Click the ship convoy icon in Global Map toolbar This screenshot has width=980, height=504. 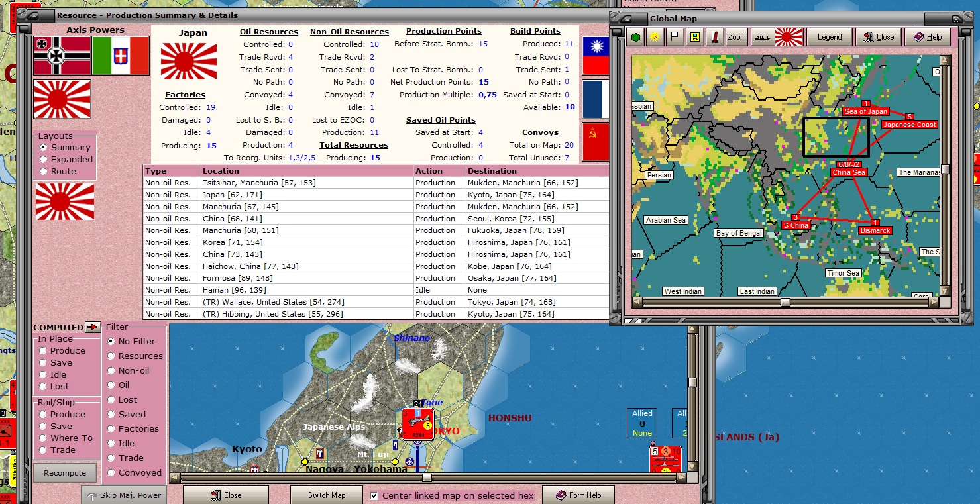point(761,37)
